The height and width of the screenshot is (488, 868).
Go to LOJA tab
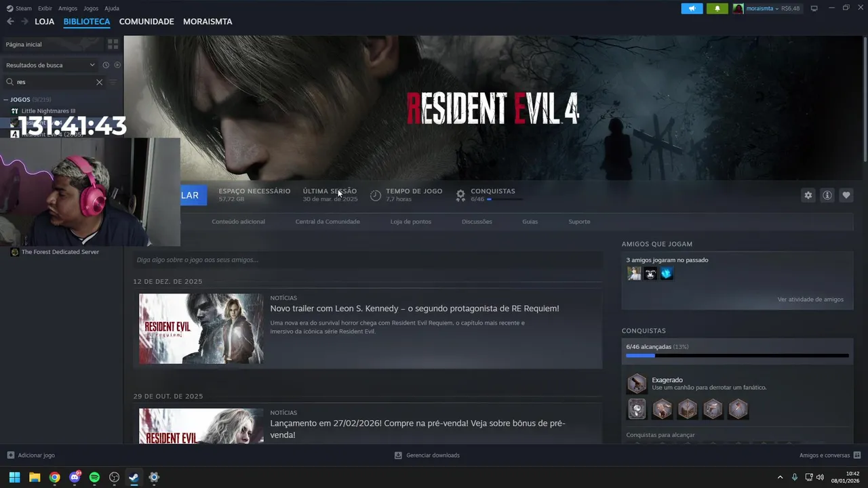point(45,22)
